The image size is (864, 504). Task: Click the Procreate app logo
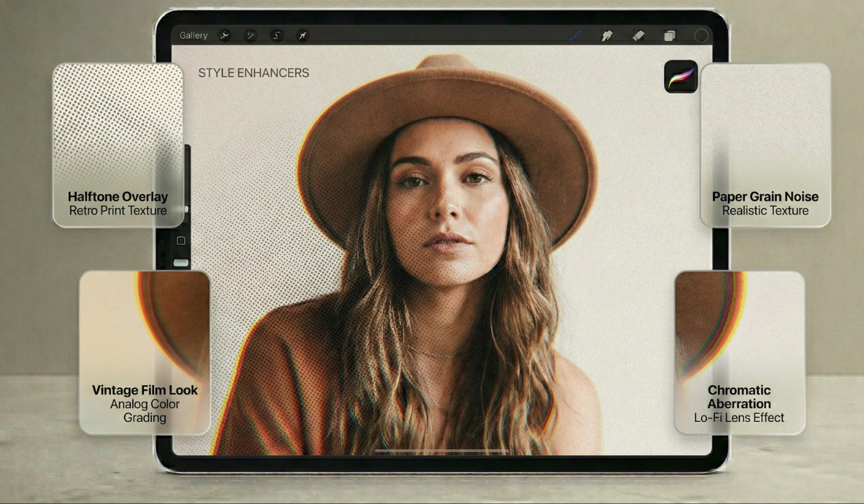(x=680, y=76)
